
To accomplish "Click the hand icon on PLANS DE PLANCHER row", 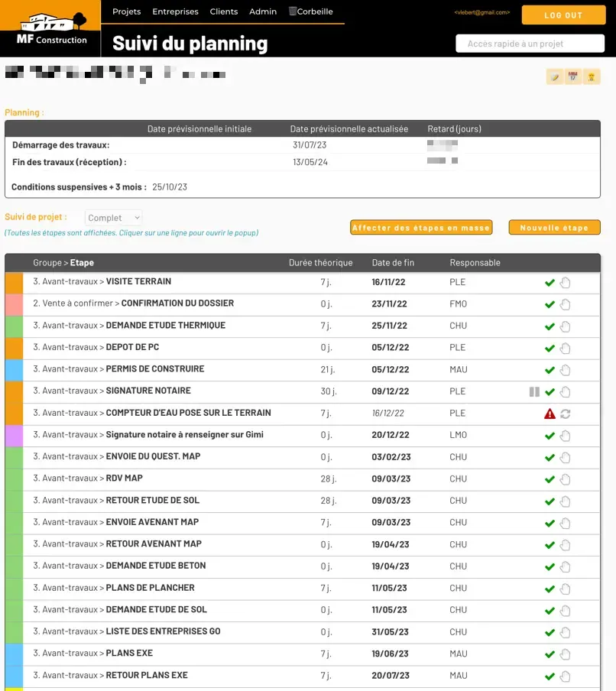I will 566,589.
